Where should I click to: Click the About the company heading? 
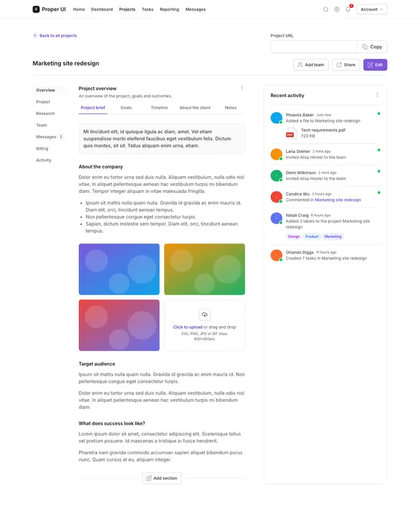coord(101,167)
